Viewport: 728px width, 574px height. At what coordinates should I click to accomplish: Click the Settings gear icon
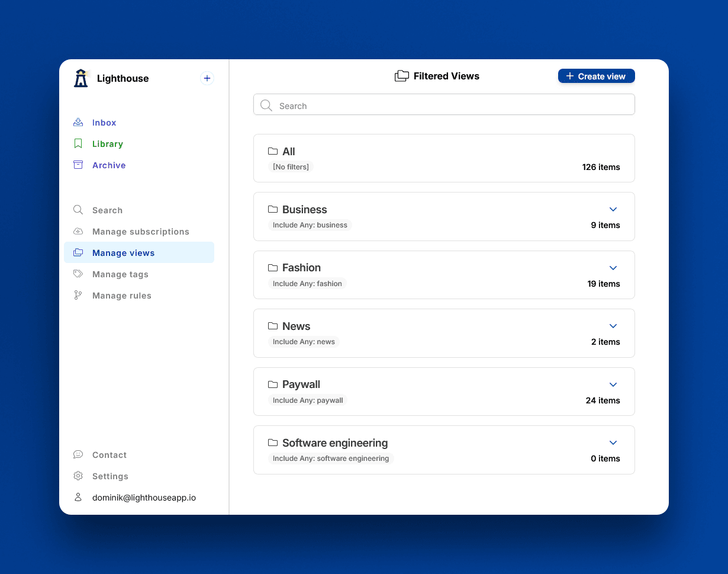78,476
